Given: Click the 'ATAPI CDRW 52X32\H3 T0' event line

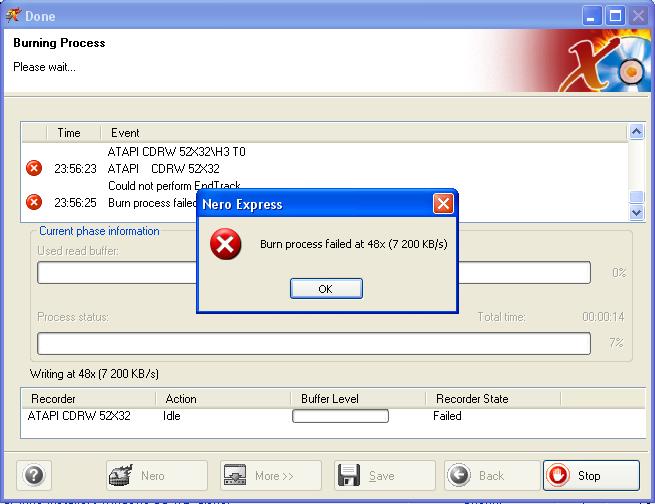Looking at the screenshot, I should coord(177,152).
